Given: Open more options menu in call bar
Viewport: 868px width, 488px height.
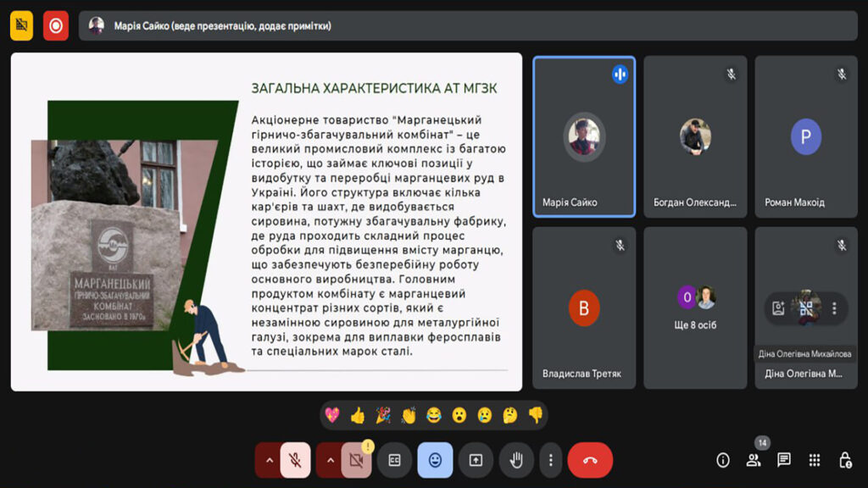Looking at the screenshot, I should pyautogui.click(x=550, y=460).
